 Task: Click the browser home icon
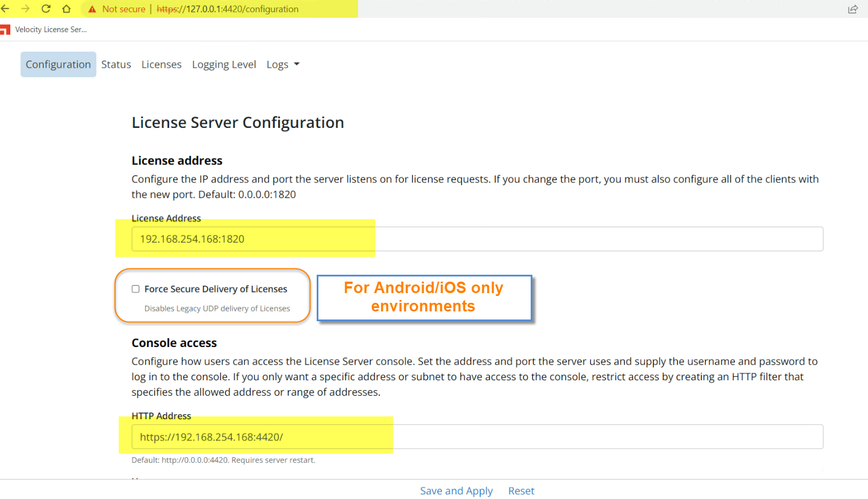tap(65, 9)
